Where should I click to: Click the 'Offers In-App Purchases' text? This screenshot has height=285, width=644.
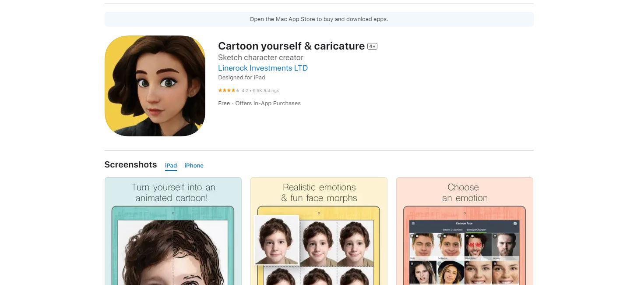pyautogui.click(x=268, y=103)
